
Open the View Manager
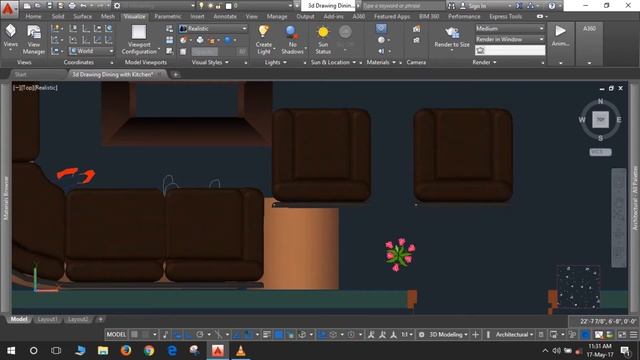click(34, 40)
